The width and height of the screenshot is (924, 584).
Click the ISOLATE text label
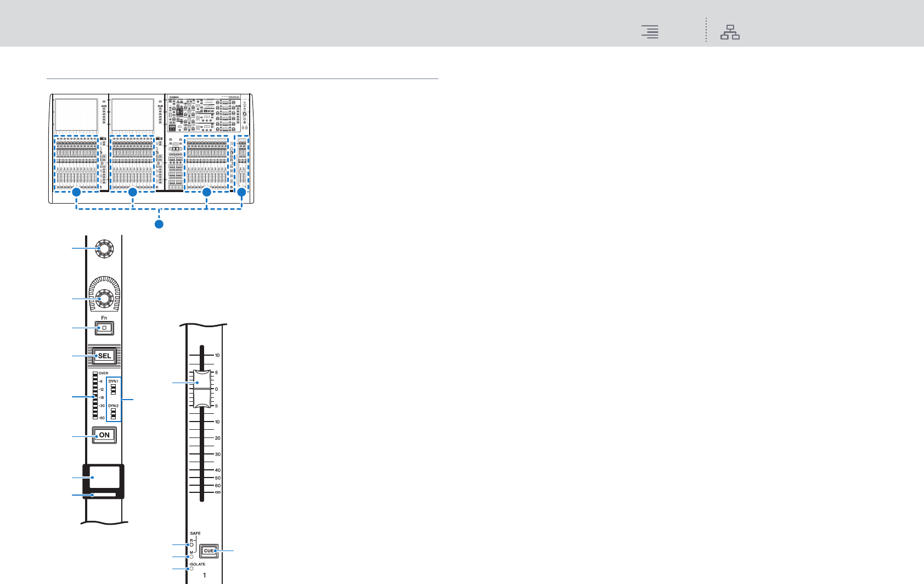[x=198, y=564]
